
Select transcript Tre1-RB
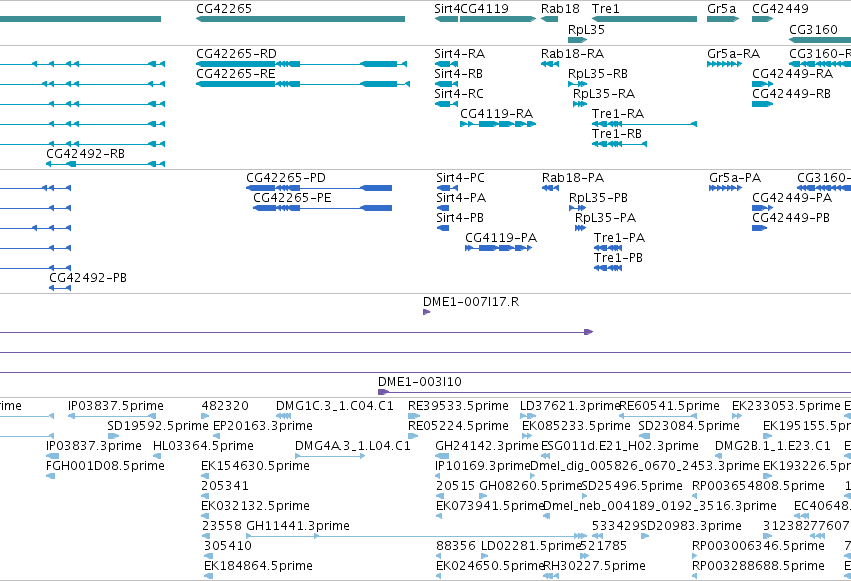(619, 144)
